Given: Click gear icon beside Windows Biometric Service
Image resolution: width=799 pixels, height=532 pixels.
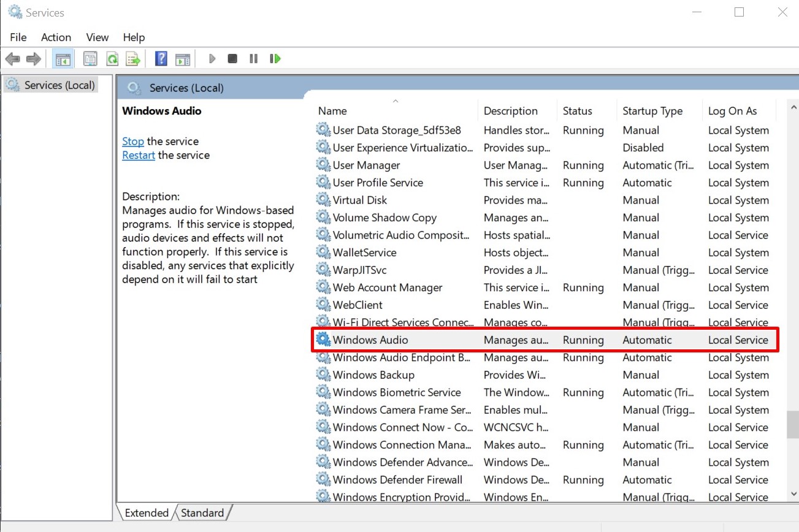Looking at the screenshot, I should click(x=323, y=392).
